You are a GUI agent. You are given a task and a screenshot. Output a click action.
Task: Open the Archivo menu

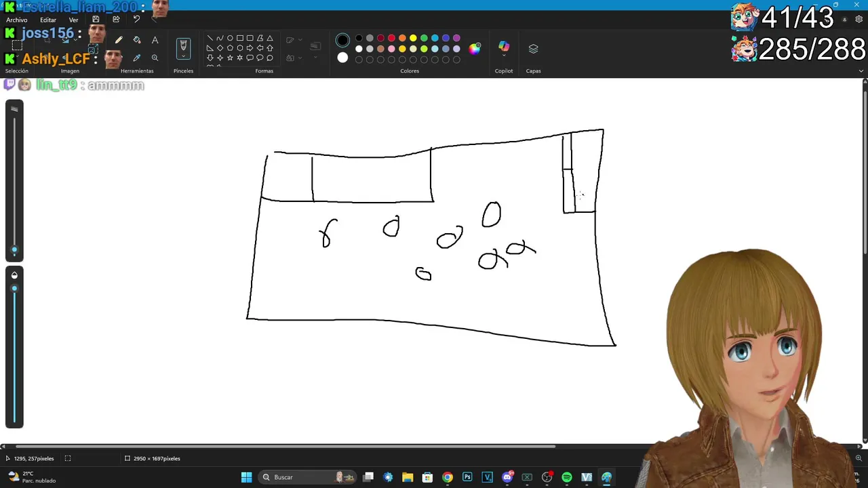point(17,20)
